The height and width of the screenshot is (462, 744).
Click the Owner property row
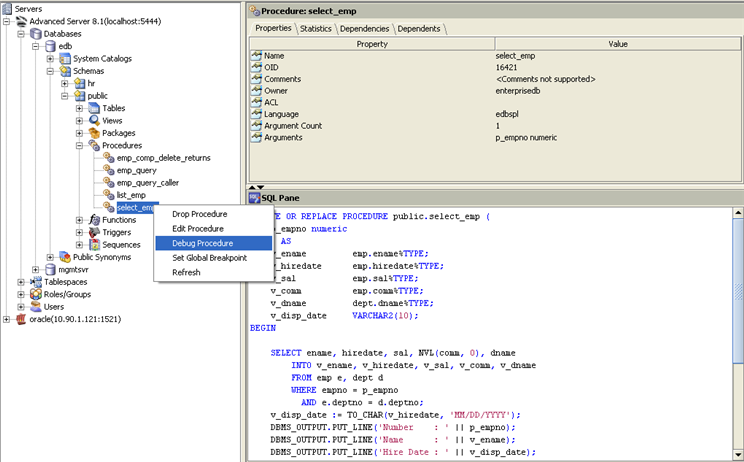276,90
